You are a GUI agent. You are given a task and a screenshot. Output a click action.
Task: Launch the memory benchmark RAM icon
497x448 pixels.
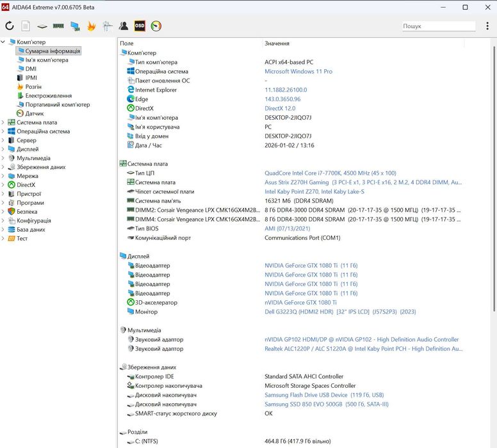[x=58, y=26]
